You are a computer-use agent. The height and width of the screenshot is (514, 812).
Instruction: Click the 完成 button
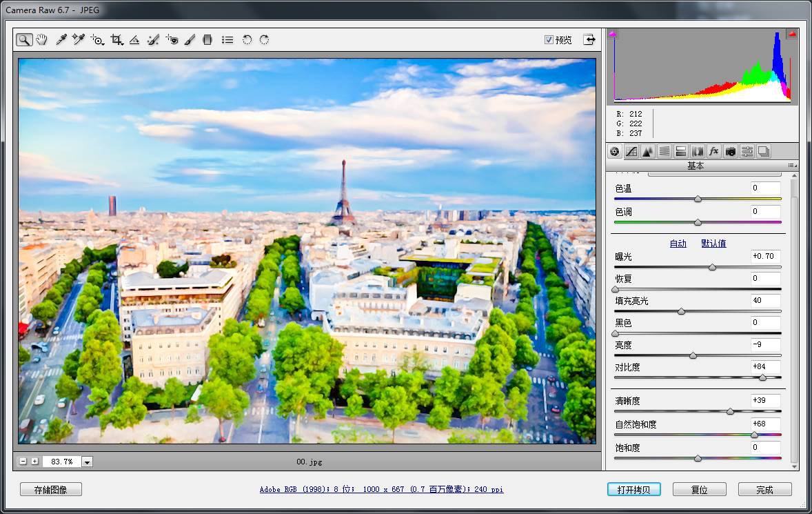765,490
